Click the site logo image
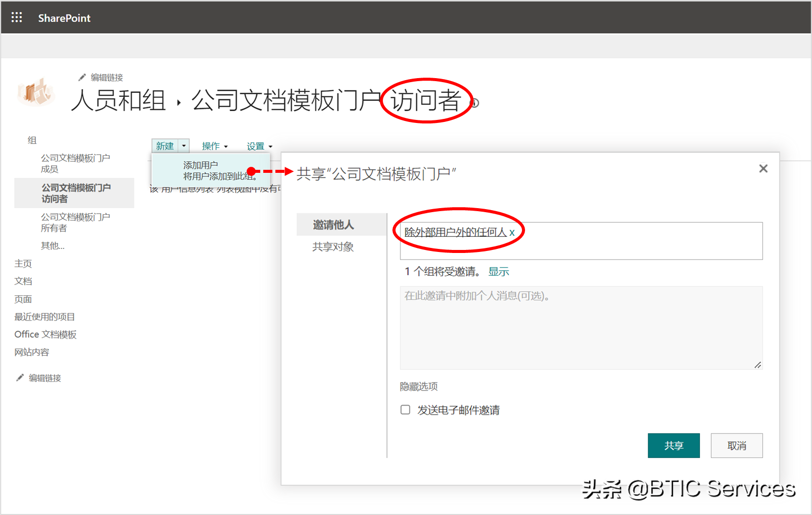Screen dimensions: 812x515 tap(36, 92)
